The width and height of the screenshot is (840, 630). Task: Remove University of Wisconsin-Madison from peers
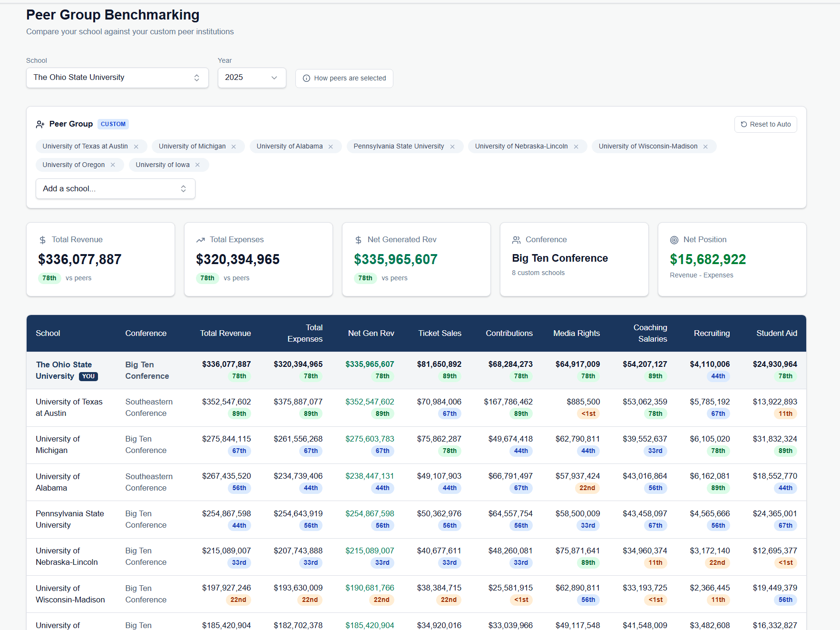click(x=705, y=147)
